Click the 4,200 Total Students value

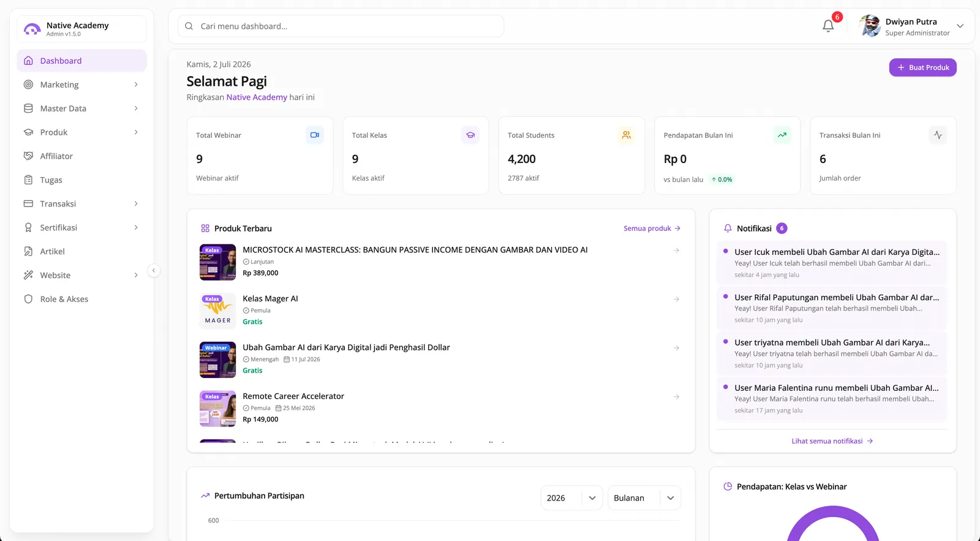(x=522, y=159)
